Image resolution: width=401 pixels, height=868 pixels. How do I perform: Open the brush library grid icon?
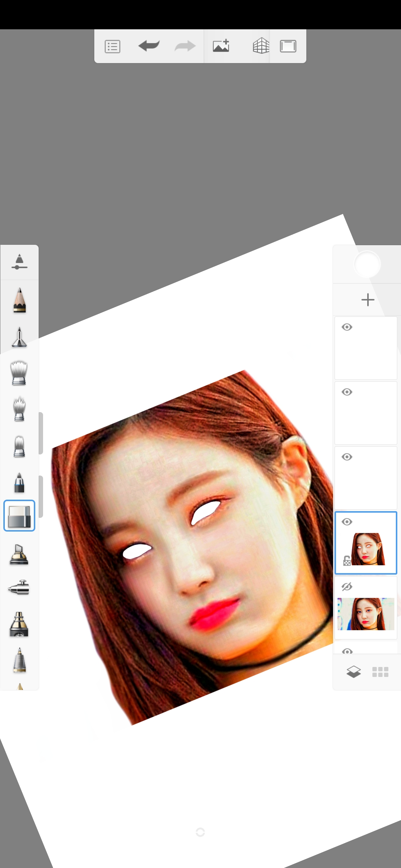[x=380, y=672]
